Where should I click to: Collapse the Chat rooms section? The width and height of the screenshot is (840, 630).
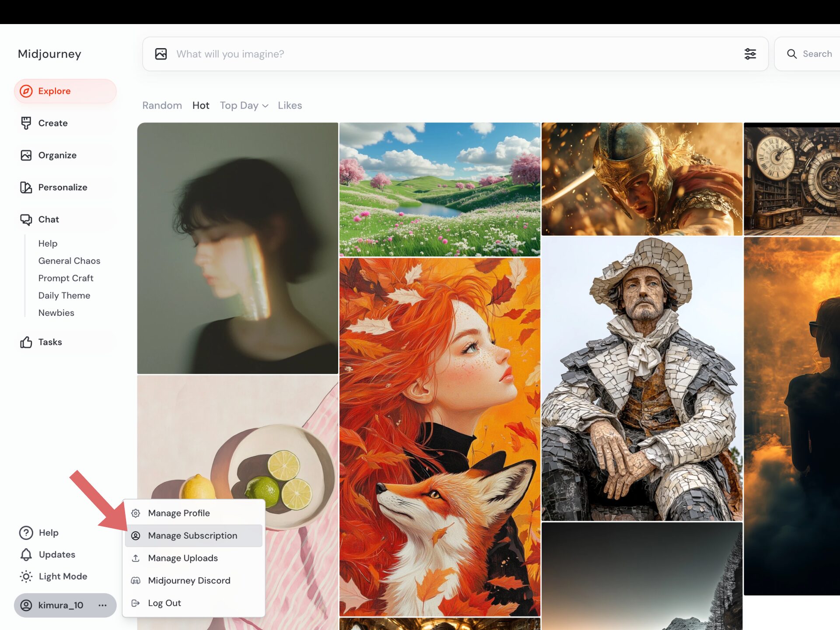48,219
